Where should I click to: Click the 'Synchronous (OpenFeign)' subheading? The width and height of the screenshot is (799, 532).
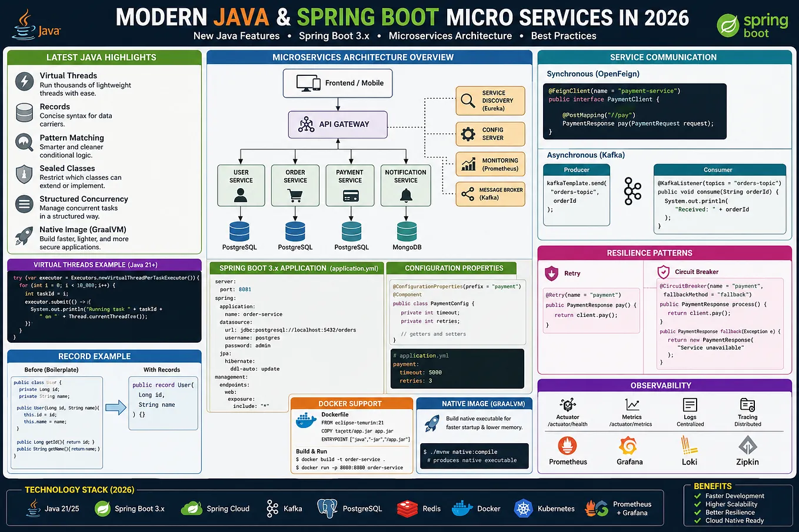593,73
